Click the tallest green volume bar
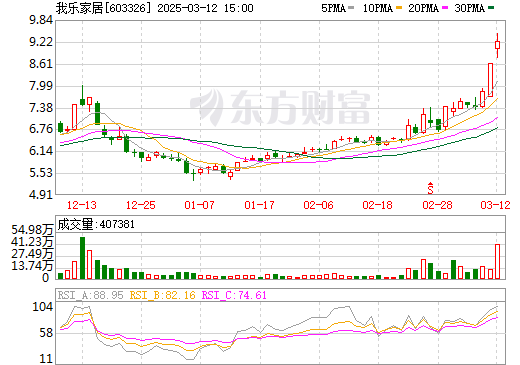Viewport: 520px width, 365px height. point(82,258)
